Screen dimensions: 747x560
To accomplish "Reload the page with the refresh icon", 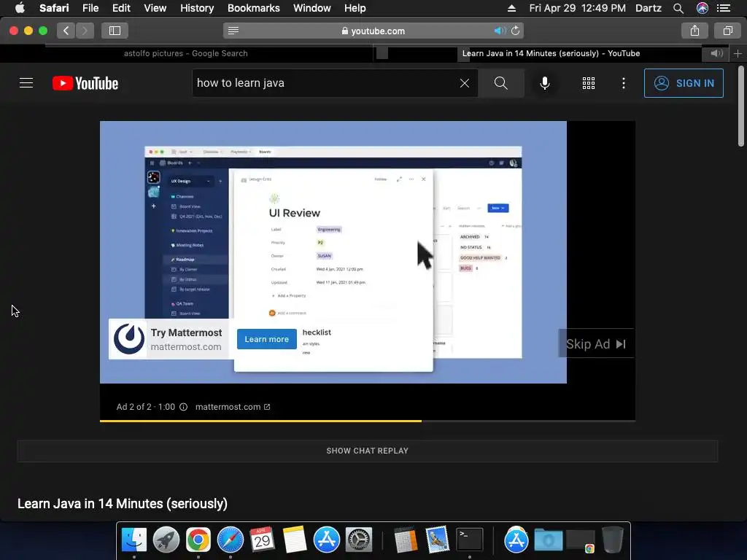I will tap(516, 31).
